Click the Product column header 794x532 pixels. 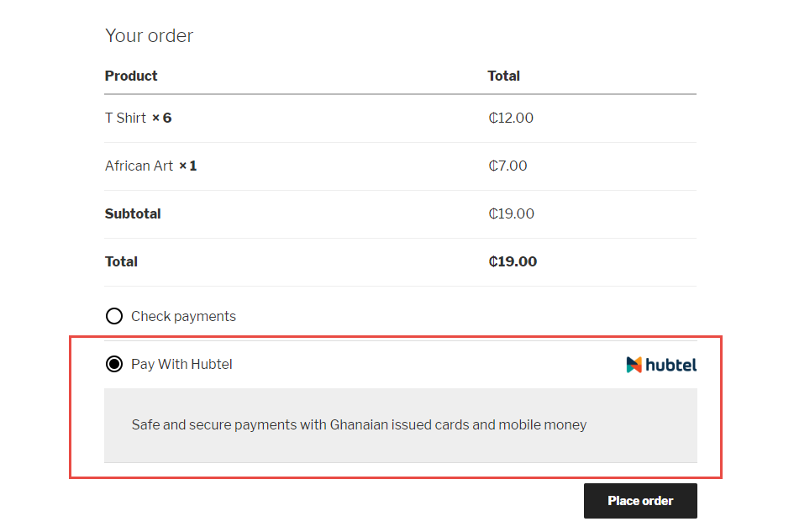(x=131, y=76)
